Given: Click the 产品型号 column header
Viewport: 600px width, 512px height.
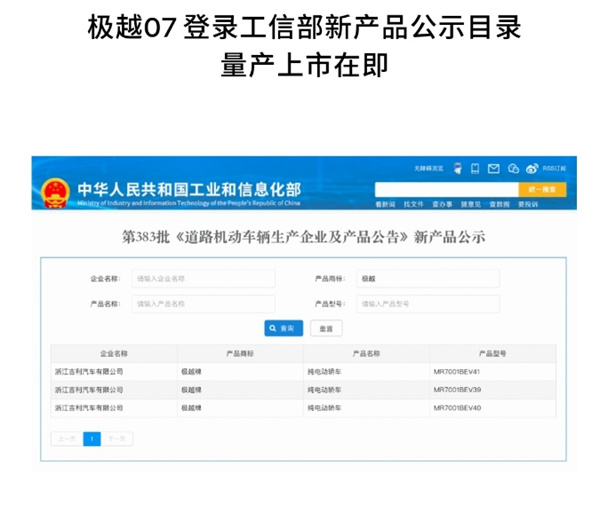Looking at the screenshot, I should point(492,354).
